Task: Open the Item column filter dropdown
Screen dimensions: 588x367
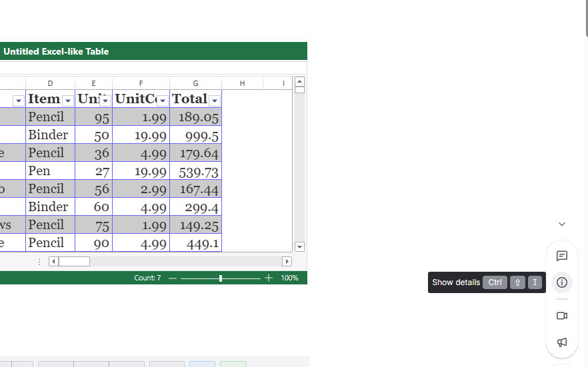Action: (67, 101)
